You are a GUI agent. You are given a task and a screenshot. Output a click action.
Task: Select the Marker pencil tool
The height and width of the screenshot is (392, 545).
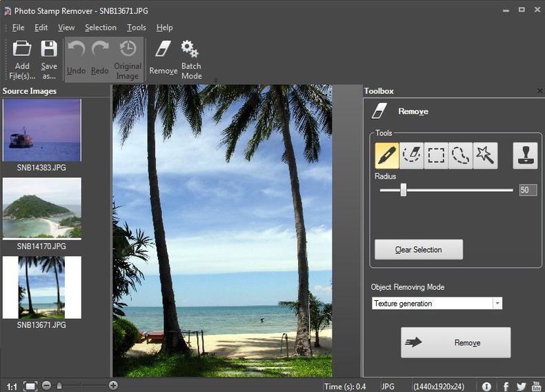(387, 156)
